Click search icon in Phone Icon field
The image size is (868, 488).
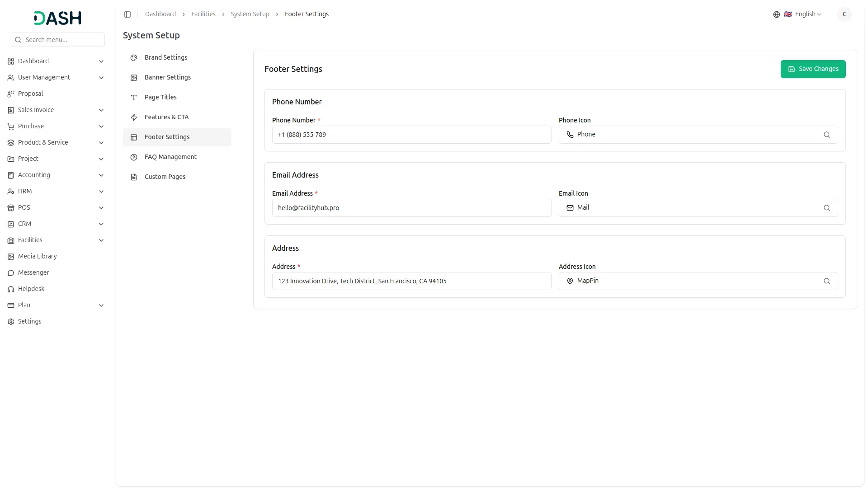[x=826, y=135]
